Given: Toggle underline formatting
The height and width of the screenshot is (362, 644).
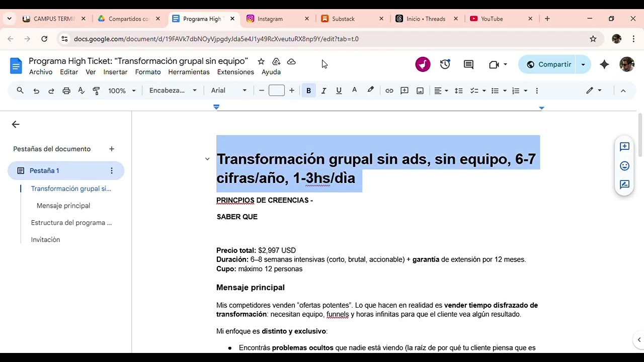Looking at the screenshot, I should click(x=339, y=90).
